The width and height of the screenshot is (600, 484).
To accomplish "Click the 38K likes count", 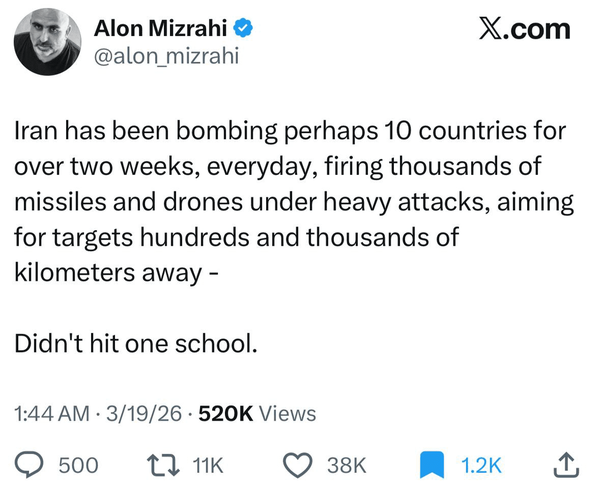I will coord(347,465).
